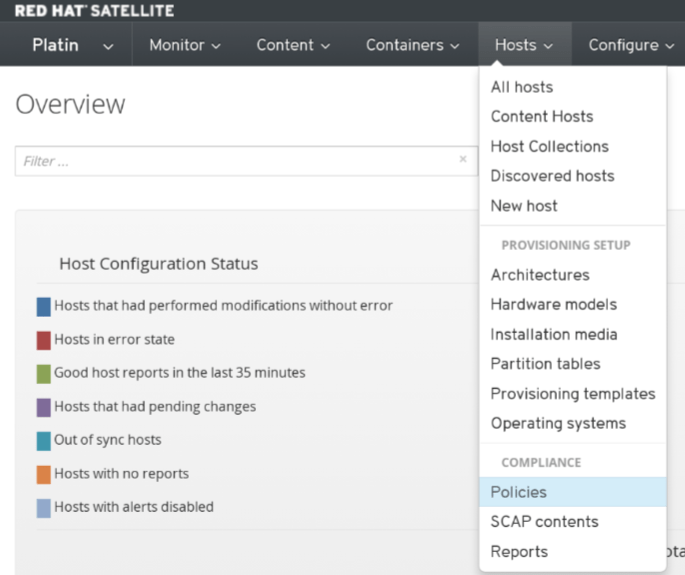Click the orange hosts with no reports swatch
Screen dimensions: 685x575
tap(44, 474)
